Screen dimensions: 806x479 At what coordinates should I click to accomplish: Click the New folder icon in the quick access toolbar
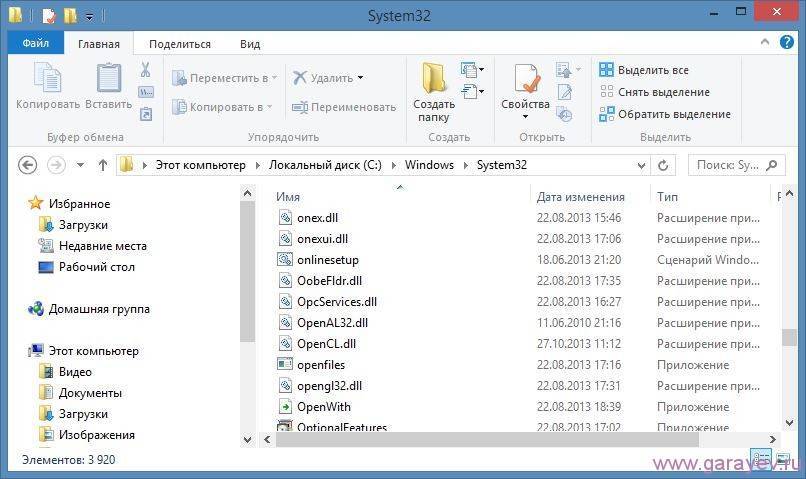pos(70,16)
